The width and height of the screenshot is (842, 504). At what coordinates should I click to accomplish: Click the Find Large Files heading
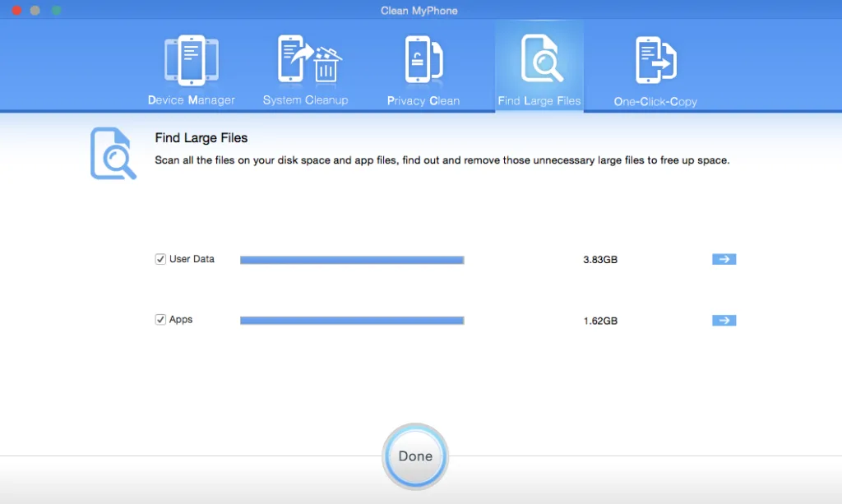point(201,138)
